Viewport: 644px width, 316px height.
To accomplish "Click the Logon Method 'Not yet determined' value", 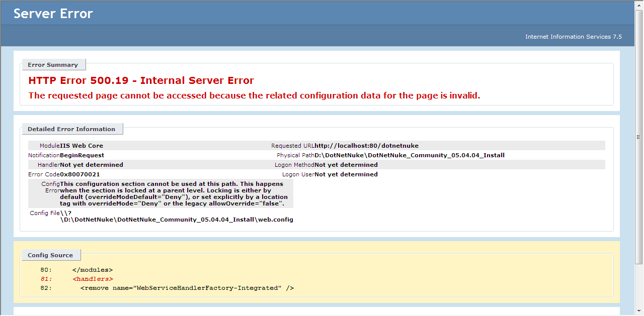I will (x=346, y=165).
